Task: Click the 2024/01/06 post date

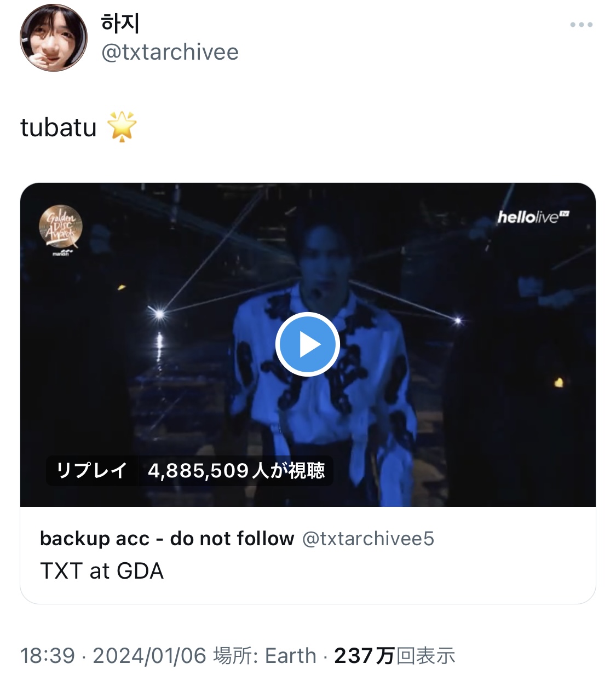Action: (149, 655)
